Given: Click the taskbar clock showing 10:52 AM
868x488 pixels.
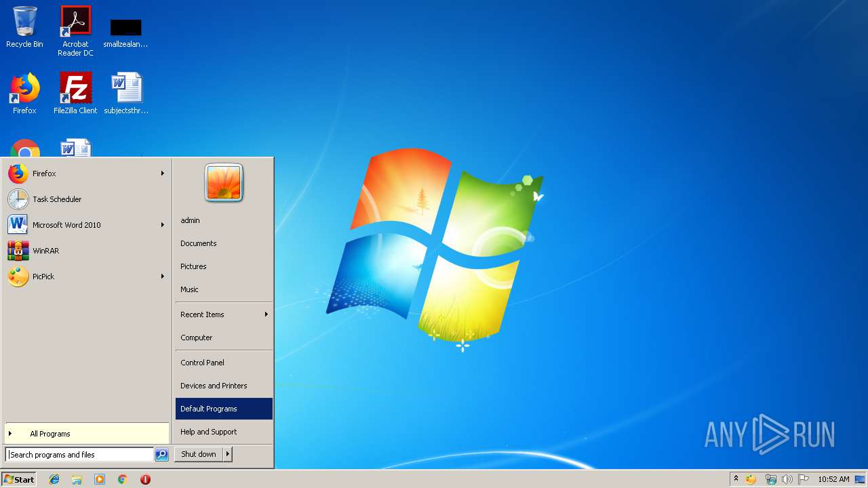Looking at the screenshot, I should 833,479.
